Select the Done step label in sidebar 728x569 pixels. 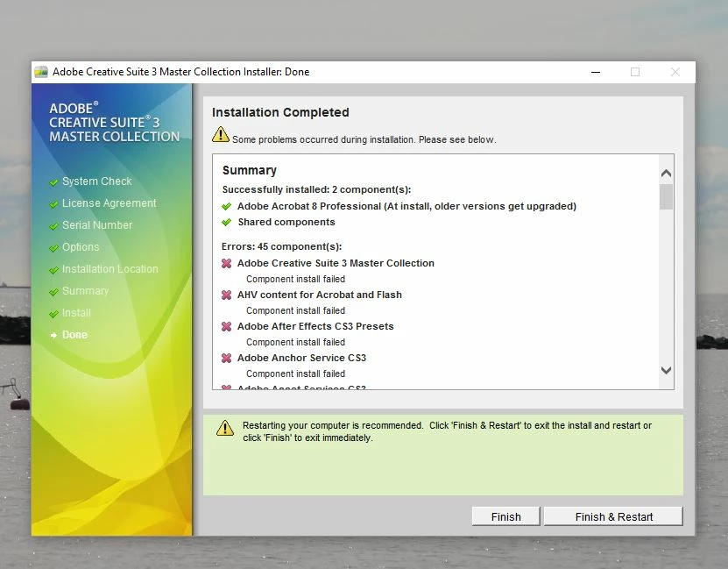(74, 334)
